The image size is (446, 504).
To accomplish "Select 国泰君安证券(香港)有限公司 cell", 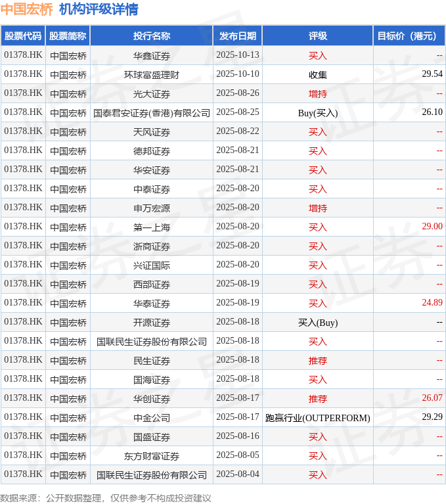I will tap(152, 113).
